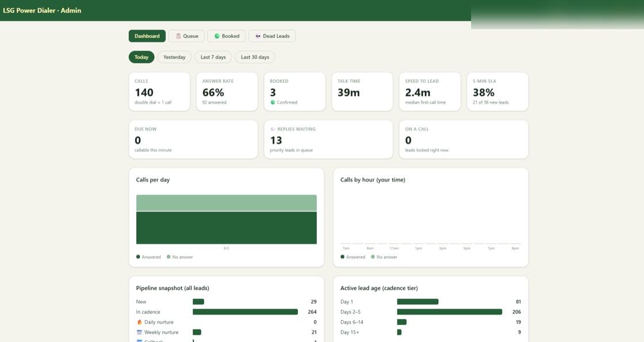644x342 pixels.
Task: Click the '21 of 56 new leads' text
Action: coord(490,102)
